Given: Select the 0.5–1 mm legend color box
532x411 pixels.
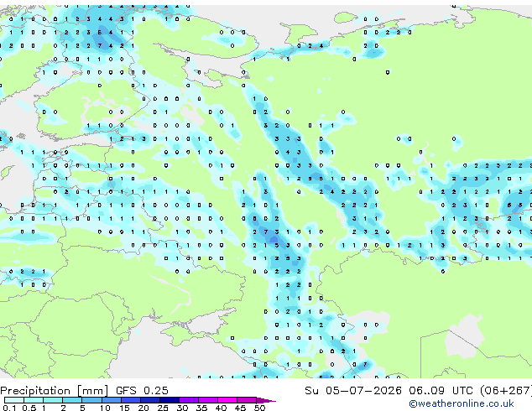Looking at the screenshot, I should [34, 400].
